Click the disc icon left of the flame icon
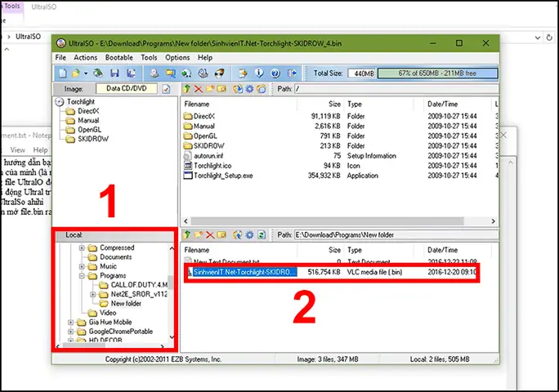 (x=203, y=73)
